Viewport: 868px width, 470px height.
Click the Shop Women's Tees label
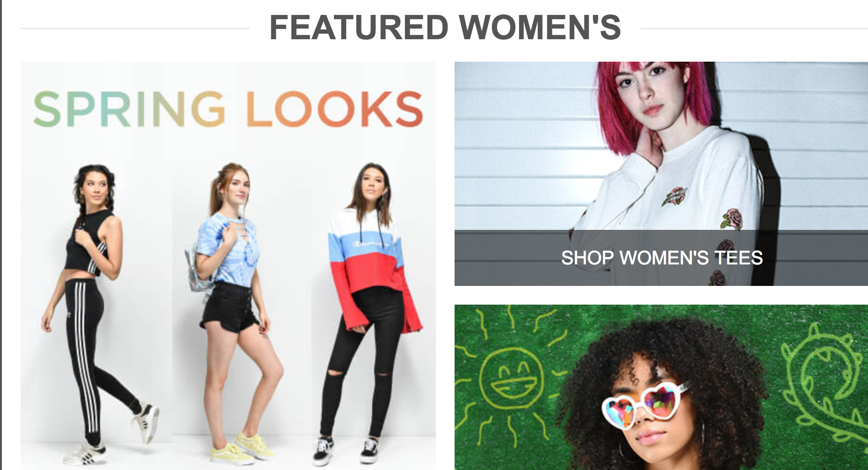click(x=662, y=258)
